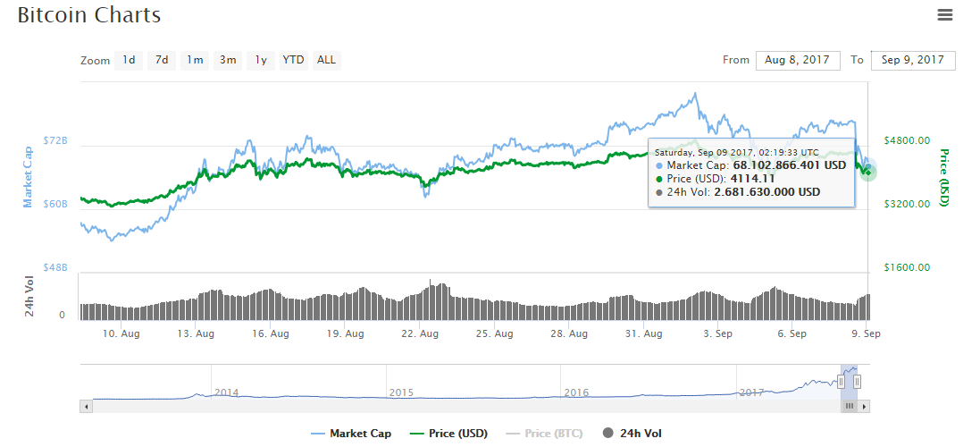Screen dimensions: 980x447
Task: Click the 31. Aug axis label
Action: (643, 333)
